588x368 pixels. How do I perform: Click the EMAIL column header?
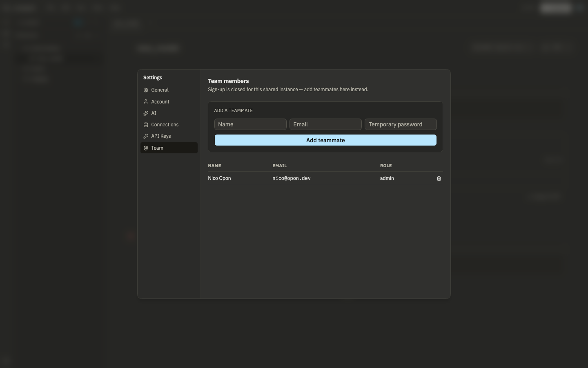280,166
